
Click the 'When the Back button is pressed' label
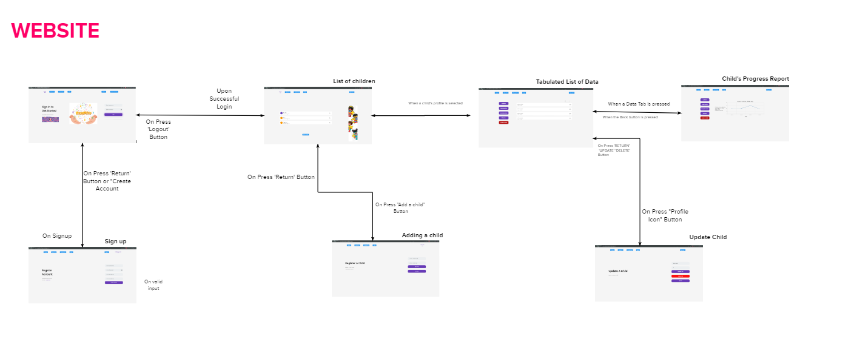tap(630, 117)
